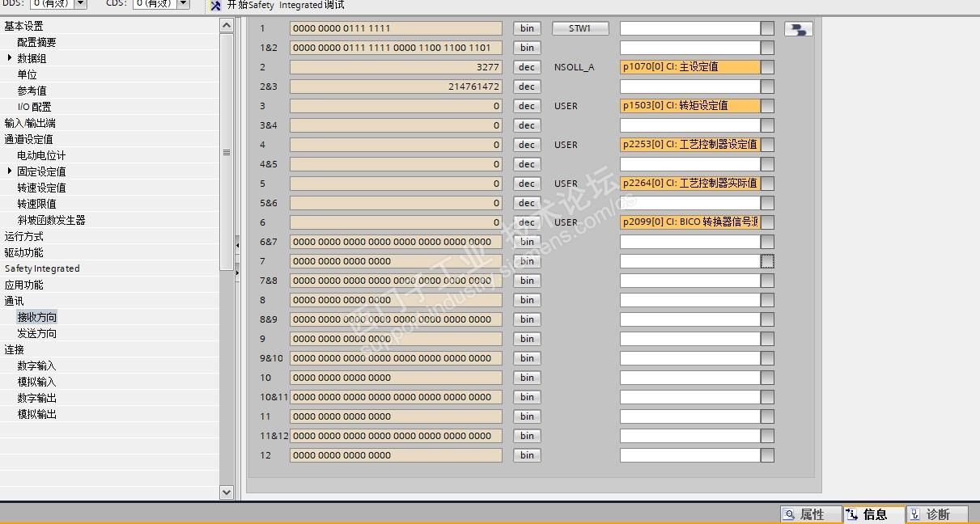Select 数字输入 in the tree
This screenshot has height=524, width=980.
pos(37,366)
